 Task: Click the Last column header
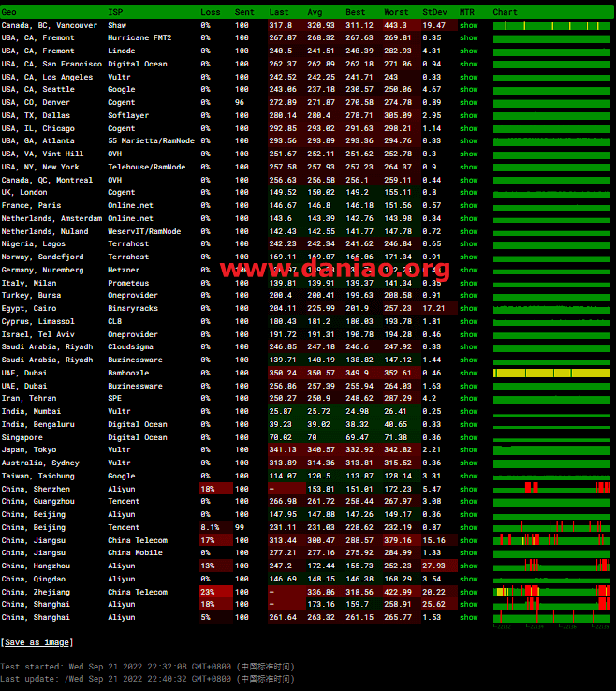click(x=279, y=12)
